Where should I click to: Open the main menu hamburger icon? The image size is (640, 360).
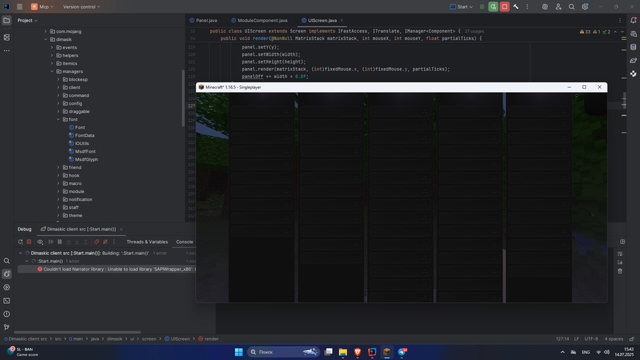[x=19, y=7]
